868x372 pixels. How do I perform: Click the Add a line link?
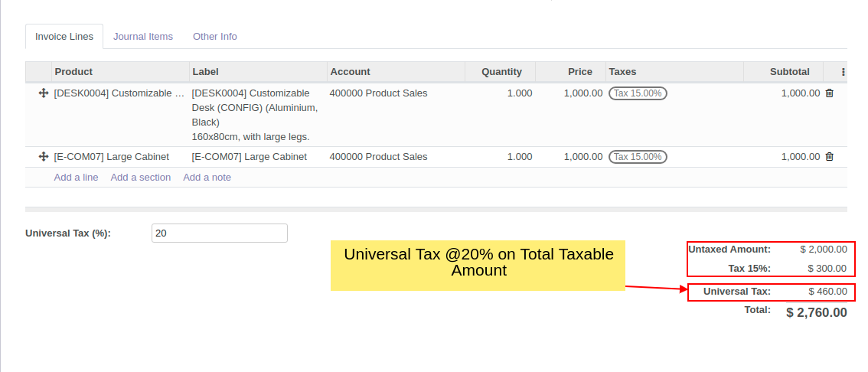click(x=76, y=178)
